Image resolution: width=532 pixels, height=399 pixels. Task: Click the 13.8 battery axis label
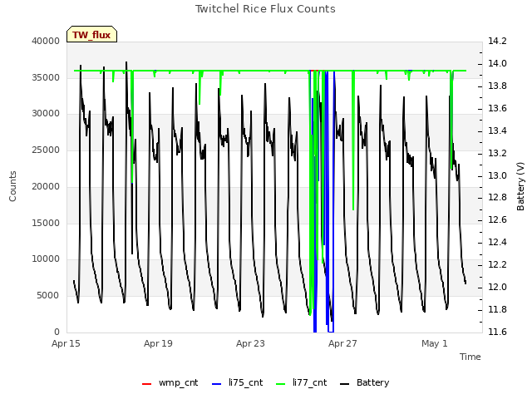(497, 86)
